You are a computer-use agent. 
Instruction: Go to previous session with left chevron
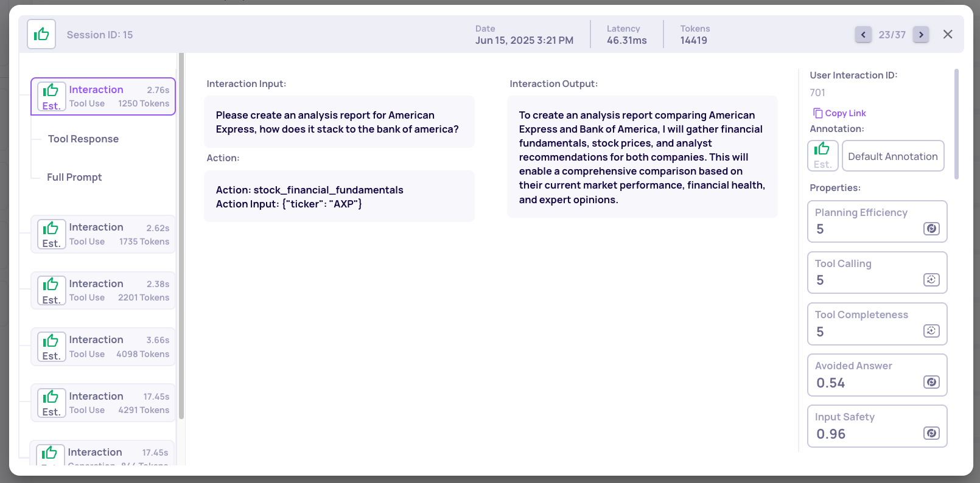click(863, 35)
